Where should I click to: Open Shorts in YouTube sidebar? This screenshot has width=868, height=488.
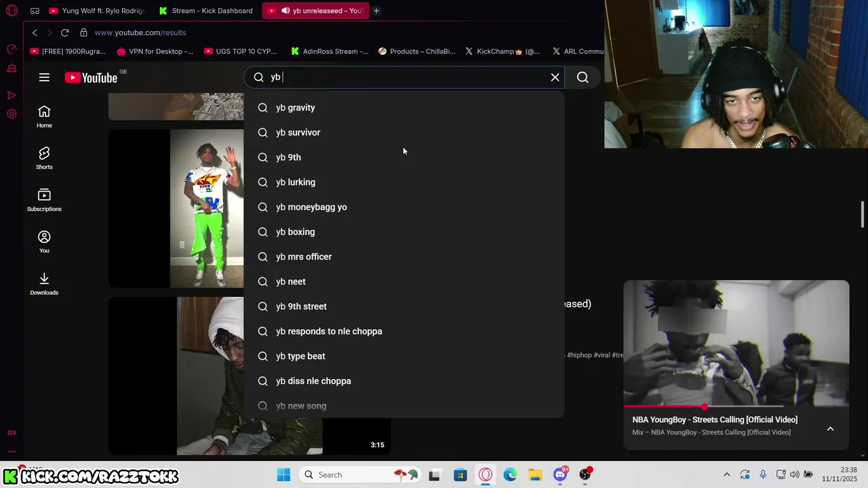coord(44,158)
